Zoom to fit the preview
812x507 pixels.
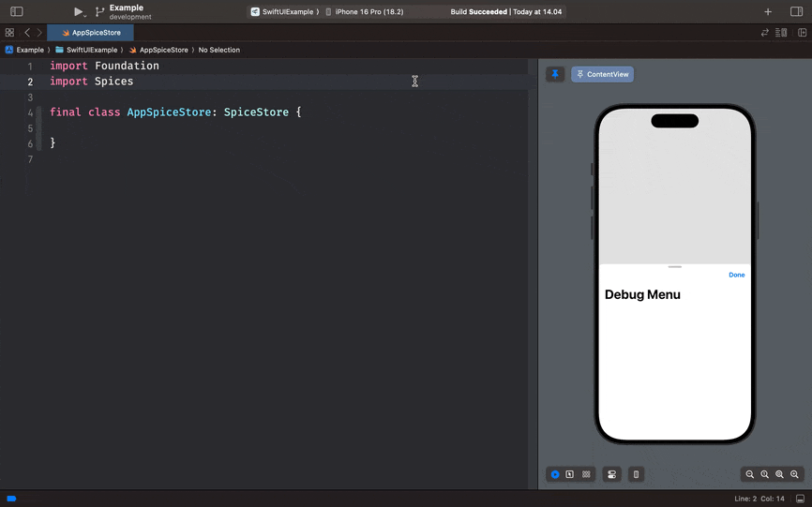pos(779,475)
